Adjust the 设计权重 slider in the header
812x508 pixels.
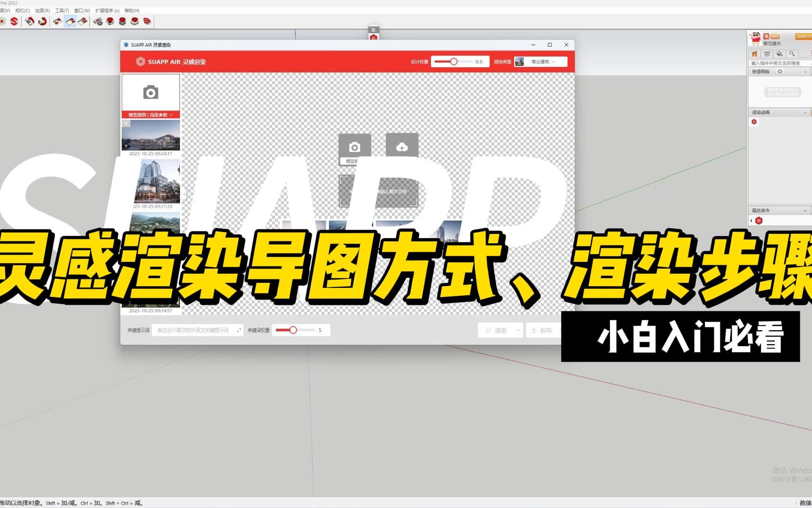[x=453, y=61]
